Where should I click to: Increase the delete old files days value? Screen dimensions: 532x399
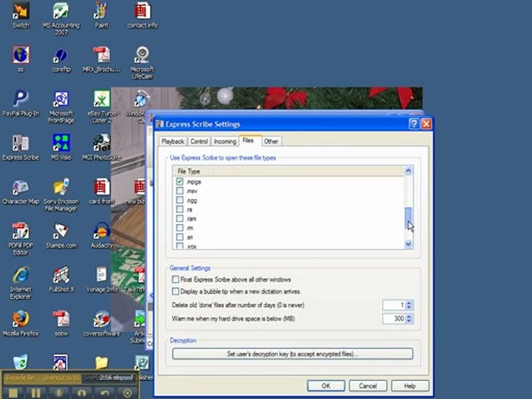tap(409, 303)
